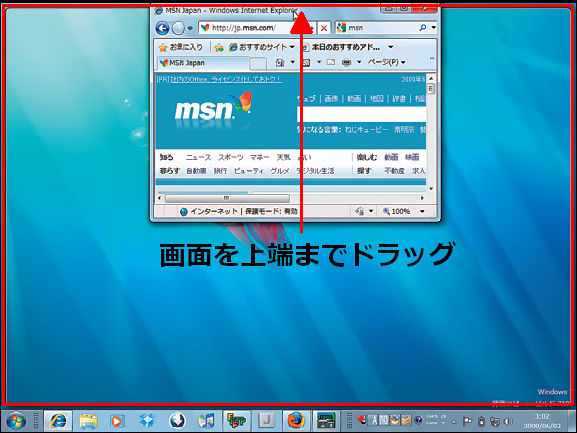Expand the zoom level dropdown arrow
Image resolution: width=577 pixels, height=433 pixels.
[422, 212]
